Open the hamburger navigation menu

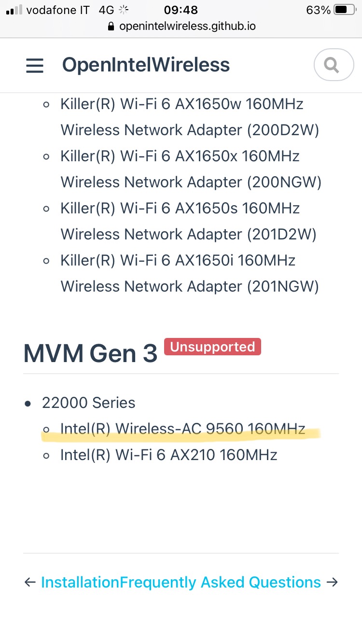pyautogui.click(x=34, y=65)
